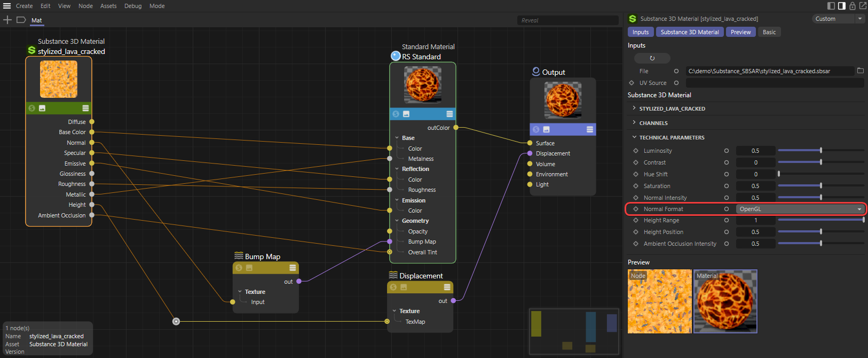Viewport: 868px width, 358px height.
Task: Click the reload arrow button under Inputs
Action: 652,58
